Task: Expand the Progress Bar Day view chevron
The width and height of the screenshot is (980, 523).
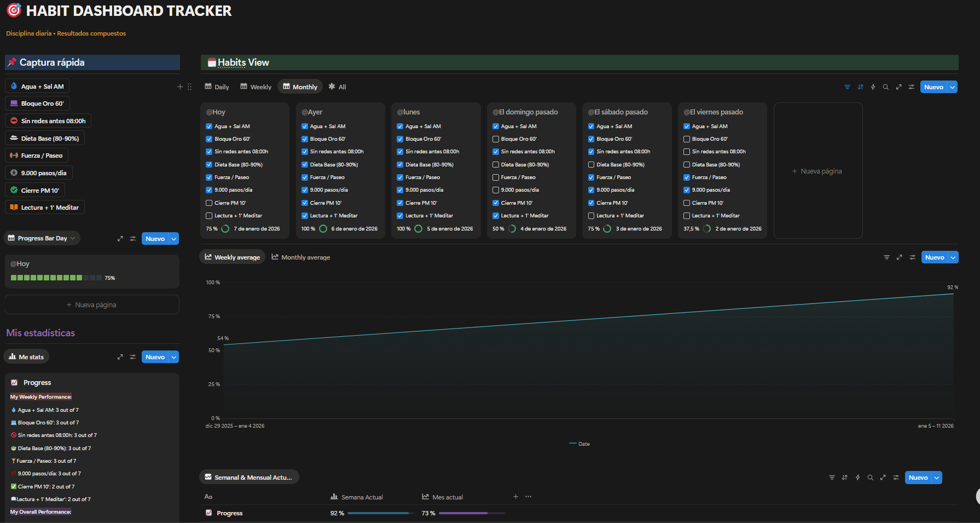Action: [73, 238]
